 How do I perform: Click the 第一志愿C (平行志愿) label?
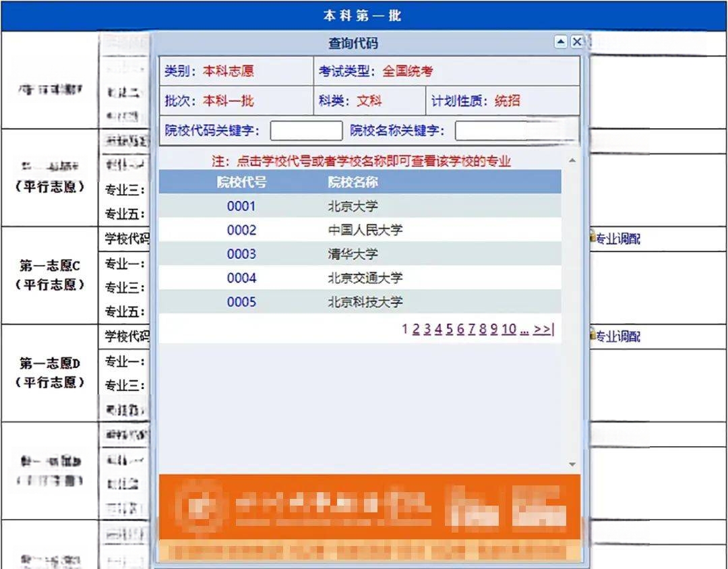(50, 275)
